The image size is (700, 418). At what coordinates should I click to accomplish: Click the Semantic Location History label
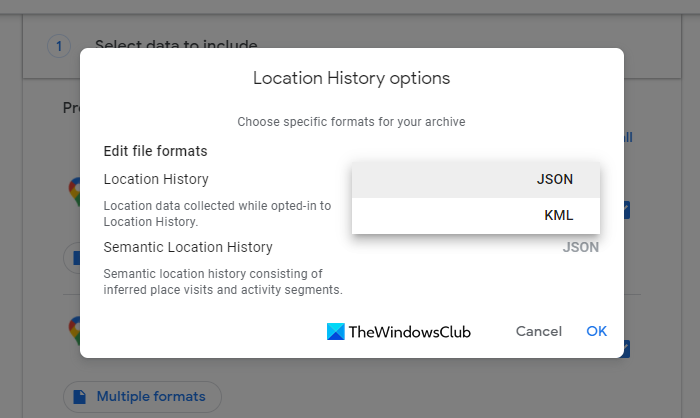coord(188,247)
